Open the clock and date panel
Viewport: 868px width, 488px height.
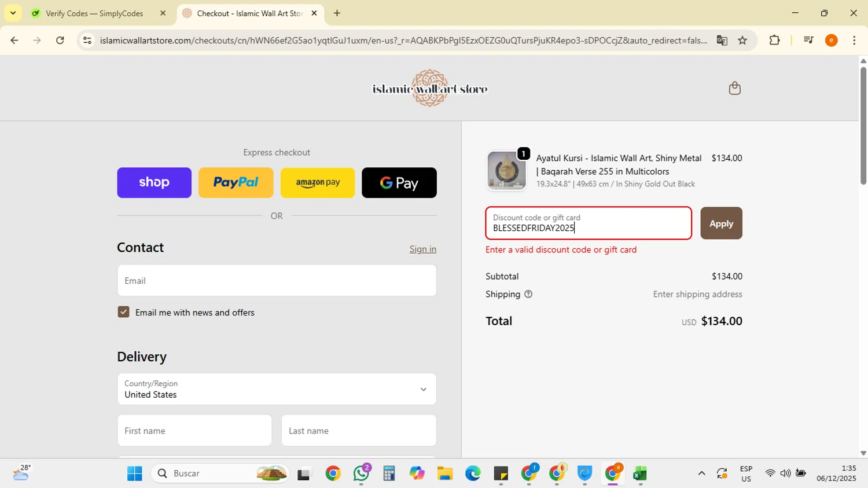836,474
